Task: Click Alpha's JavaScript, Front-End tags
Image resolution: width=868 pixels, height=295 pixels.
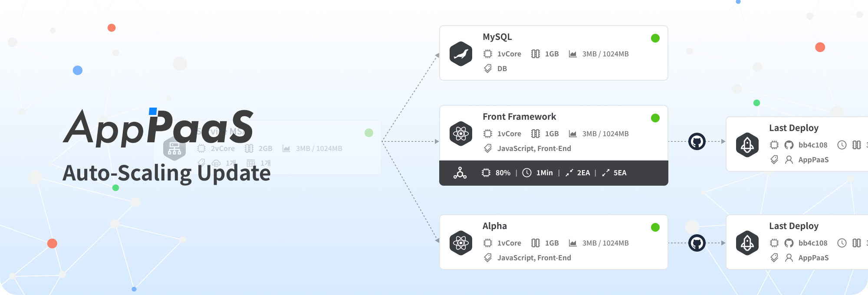Action: [534, 258]
